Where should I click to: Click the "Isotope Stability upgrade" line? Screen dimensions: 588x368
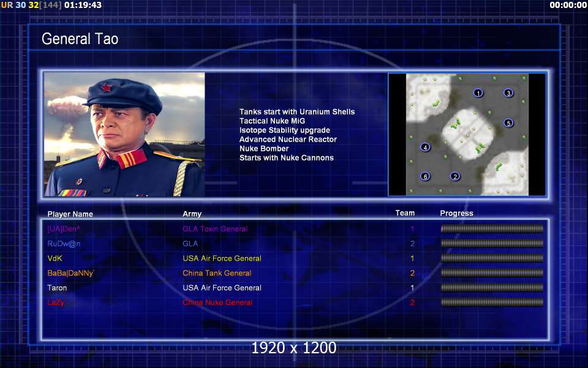pyautogui.click(x=285, y=130)
